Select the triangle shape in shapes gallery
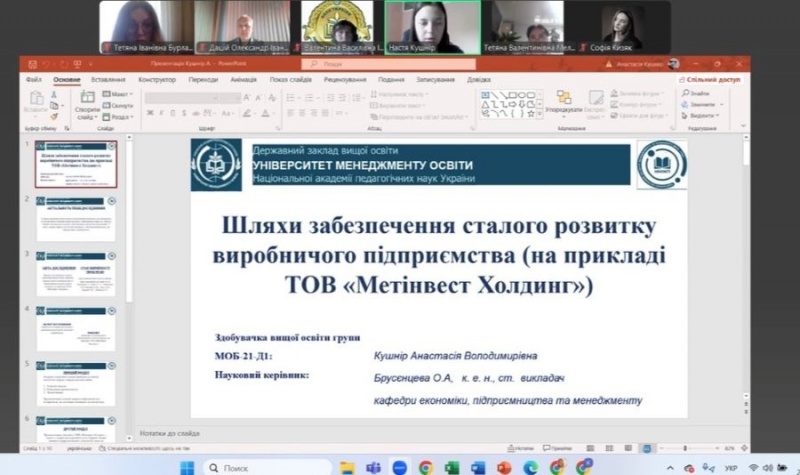The width and height of the screenshot is (800, 475). tap(485, 105)
